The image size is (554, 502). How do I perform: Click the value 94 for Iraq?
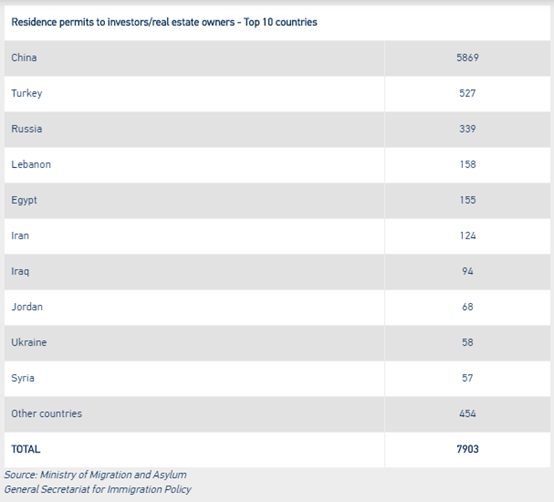point(467,271)
